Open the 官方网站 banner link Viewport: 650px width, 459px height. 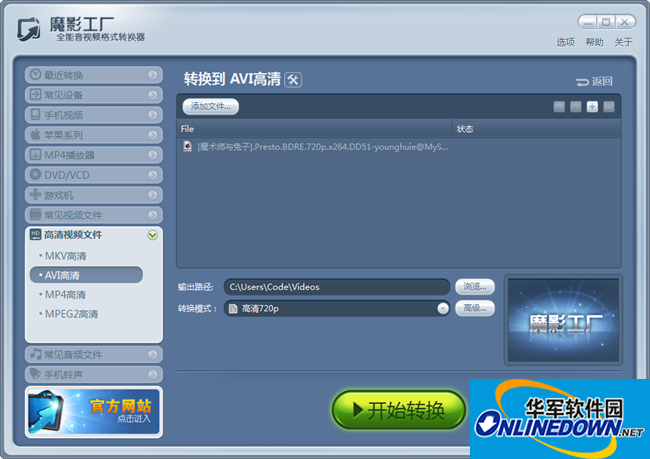pos(94,412)
